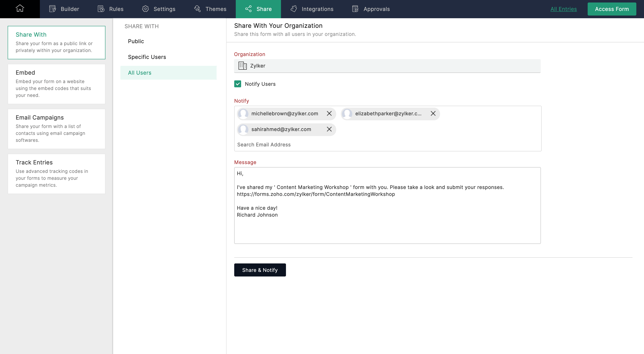Select the Specific Users option

click(x=147, y=57)
